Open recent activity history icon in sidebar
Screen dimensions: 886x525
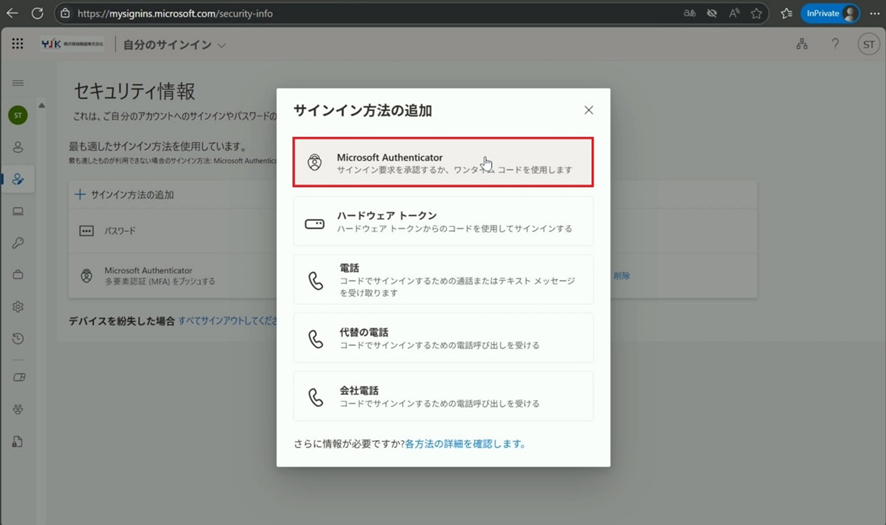pos(18,339)
